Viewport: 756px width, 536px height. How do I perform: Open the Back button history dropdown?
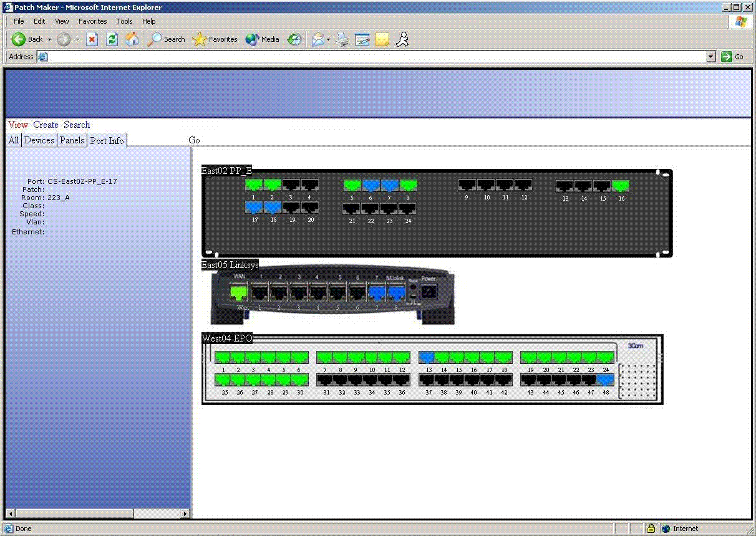[50, 39]
